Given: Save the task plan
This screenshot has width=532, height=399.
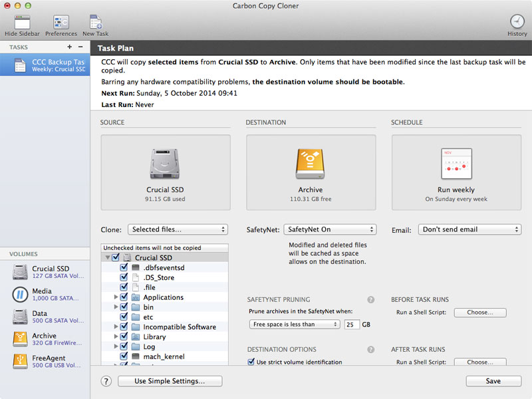Looking at the screenshot, I should point(493,381).
